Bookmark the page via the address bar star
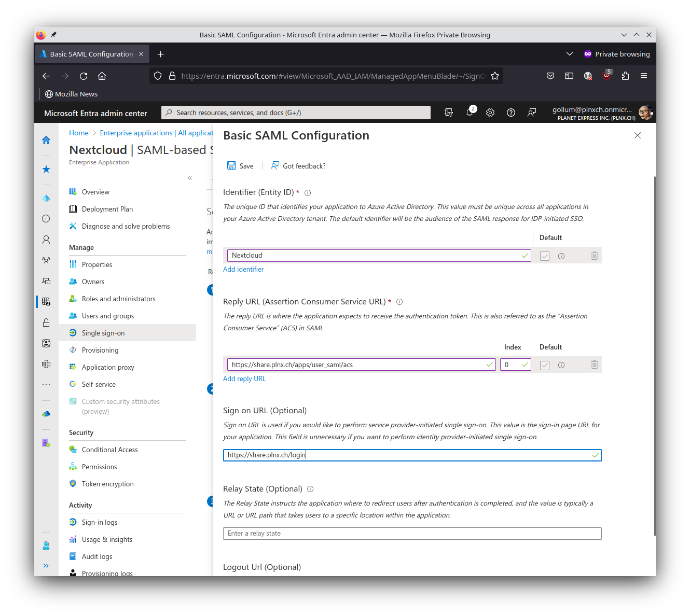The height and width of the screenshot is (616, 690). pos(495,76)
